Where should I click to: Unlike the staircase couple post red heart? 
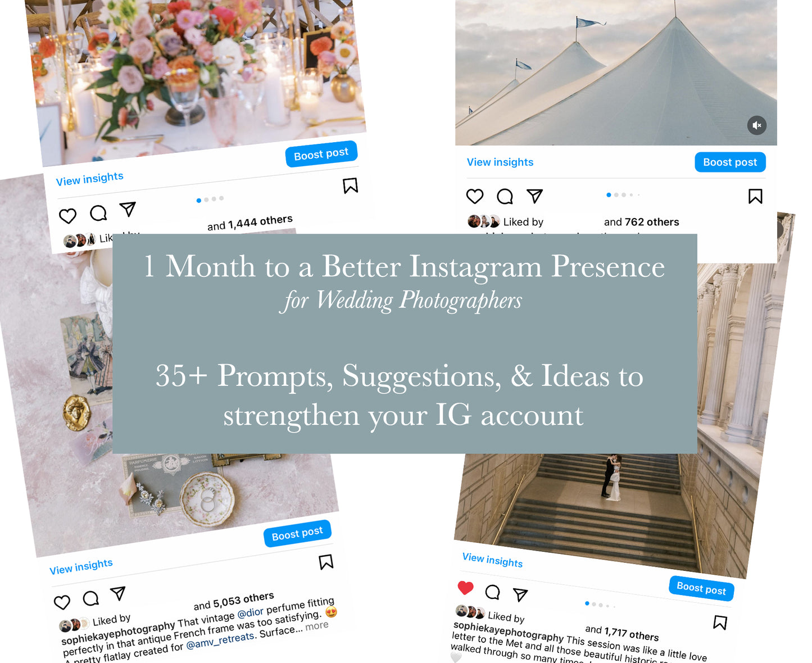point(465,588)
